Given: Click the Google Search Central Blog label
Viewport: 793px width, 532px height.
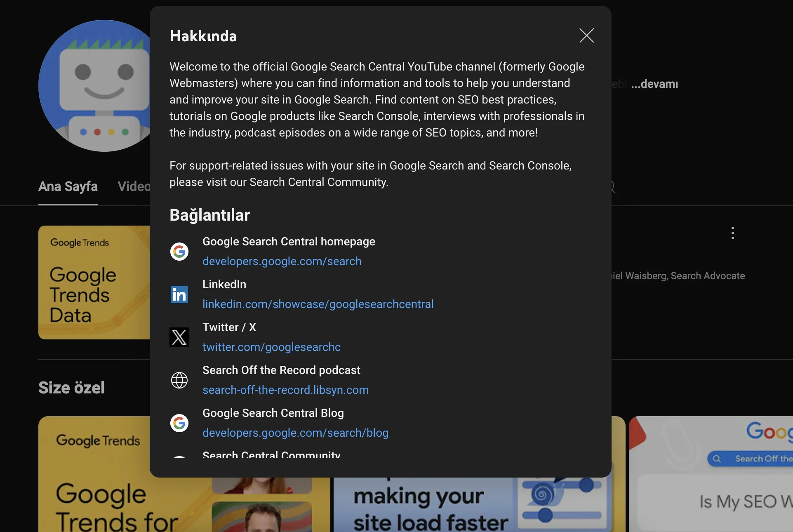Looking at the screenshot, I should 273,413.
